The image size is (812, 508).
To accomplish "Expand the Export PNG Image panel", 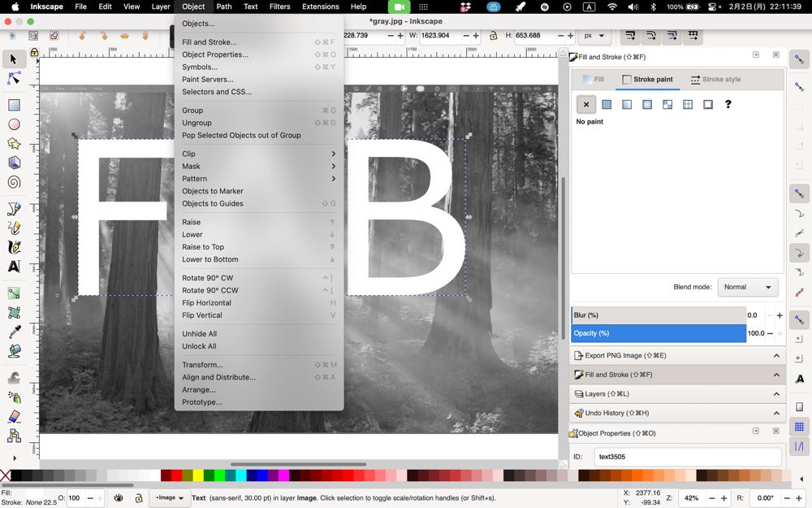I will pos(677,356).
